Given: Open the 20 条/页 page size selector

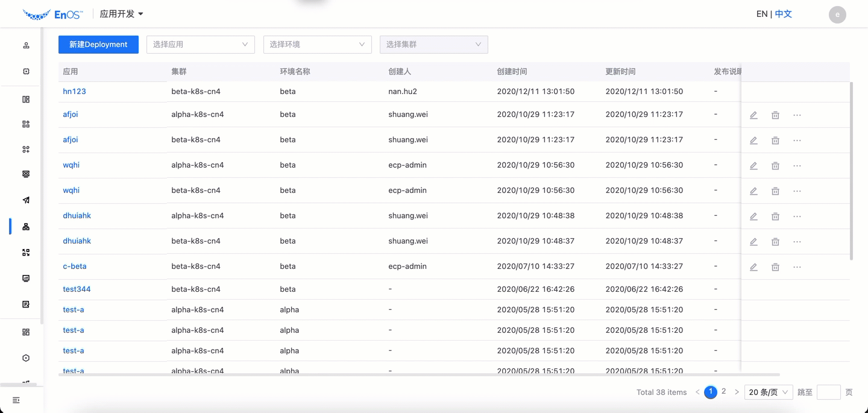Looking at the screenshot, I should 769,393.
